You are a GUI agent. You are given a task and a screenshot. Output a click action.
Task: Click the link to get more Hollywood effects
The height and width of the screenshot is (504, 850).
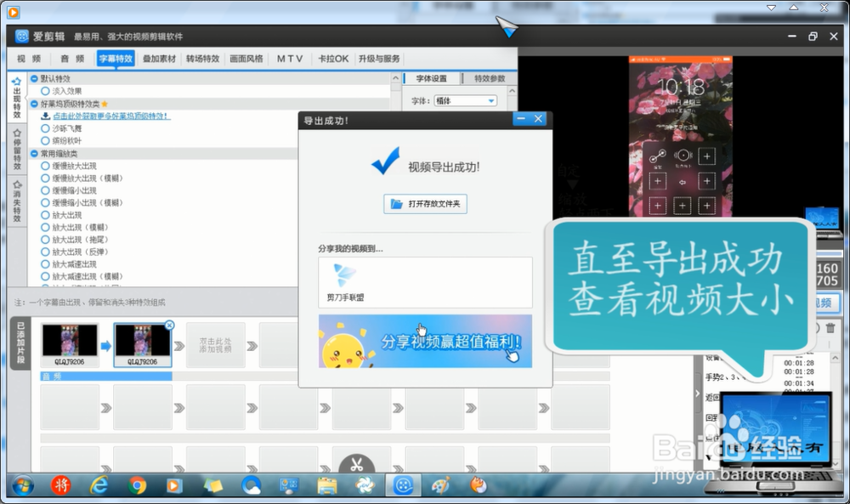point(111,116)
